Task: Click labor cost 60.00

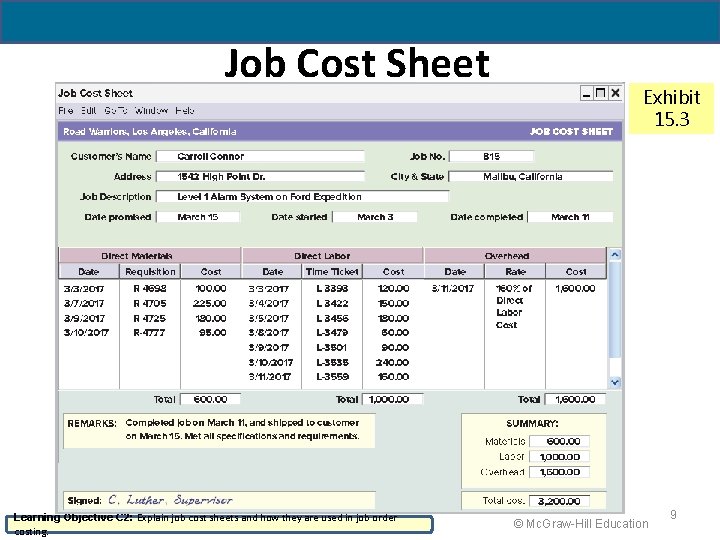Action: coord(395,332)
